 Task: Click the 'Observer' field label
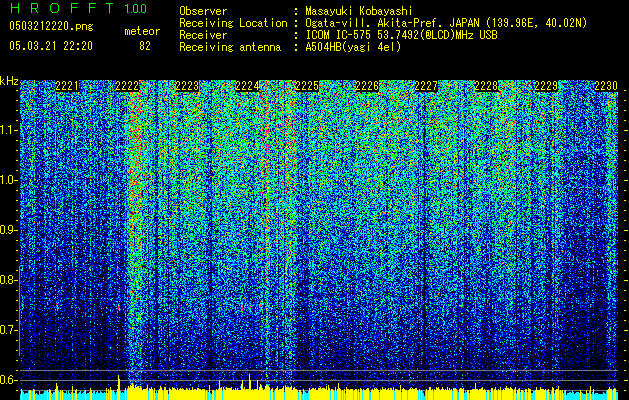pos(203,12)
